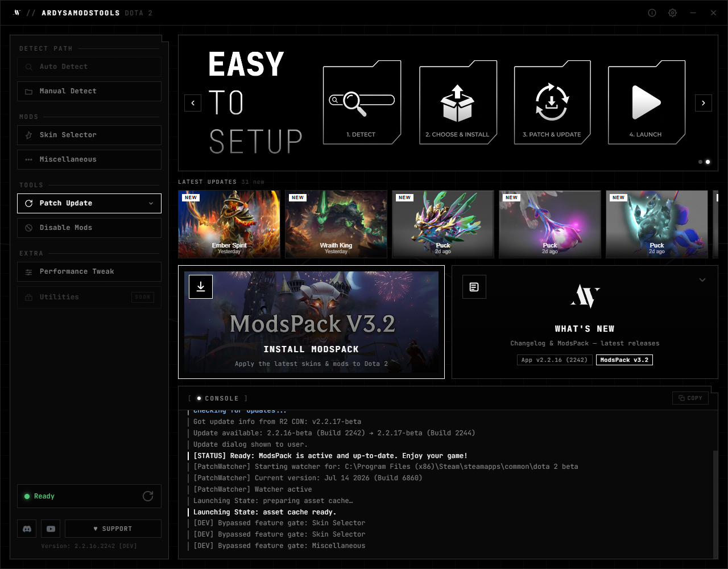This screenshot has width=728, height=569.
Task: Click the '[PatchWatcher] Watcher active' console line
Action: click(253, 489)
